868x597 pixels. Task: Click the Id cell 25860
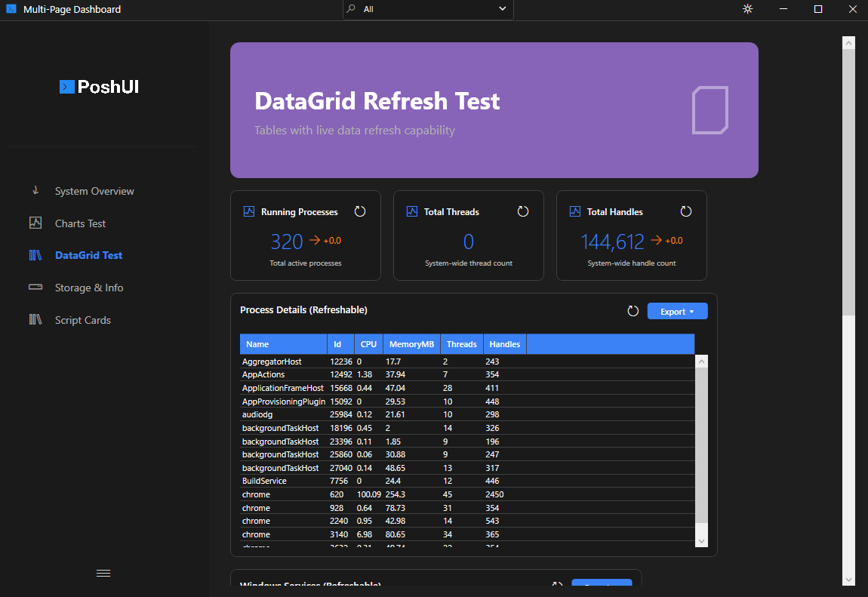(341, 454)
